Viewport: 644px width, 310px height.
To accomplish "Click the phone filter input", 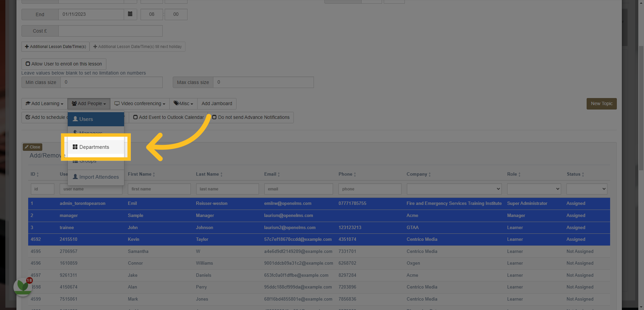I will pos(370,189).
